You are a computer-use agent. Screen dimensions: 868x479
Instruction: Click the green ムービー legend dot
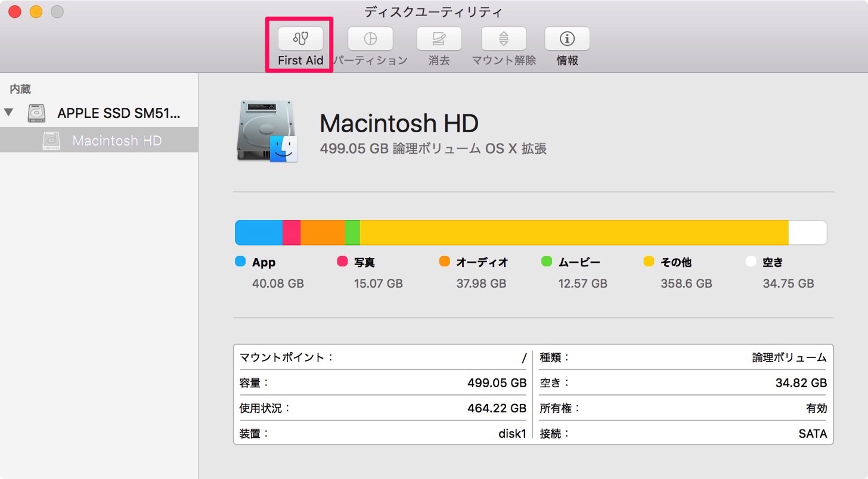(x=547, y=262)
